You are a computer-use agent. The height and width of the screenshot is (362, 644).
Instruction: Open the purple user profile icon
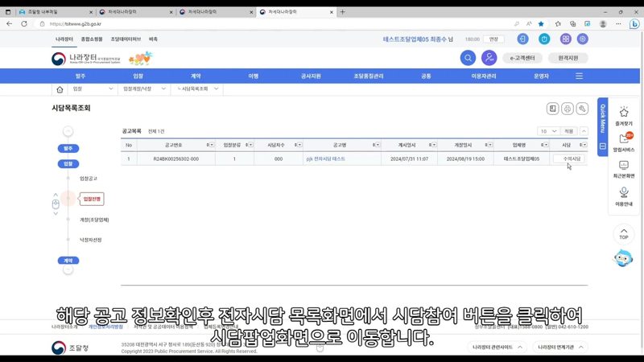[489, 58]
